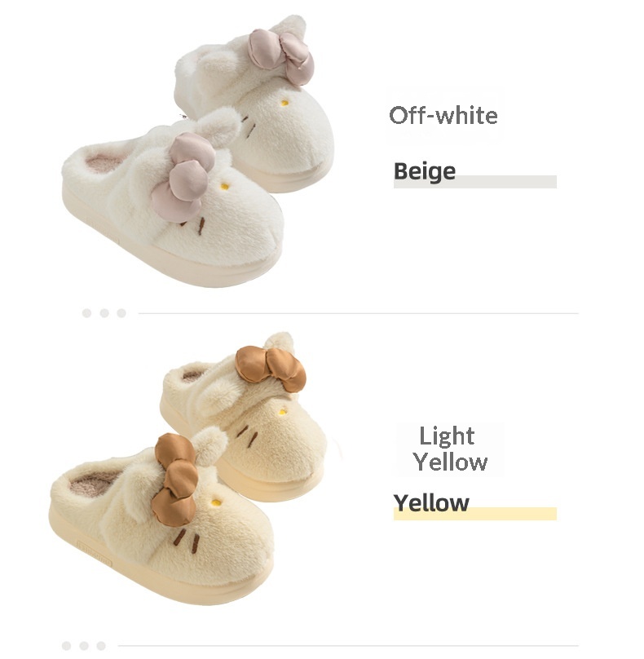Click third gray dot in upper divider
Image resolution: width=644 pixels, height=659 pixels.
point(121,313)
